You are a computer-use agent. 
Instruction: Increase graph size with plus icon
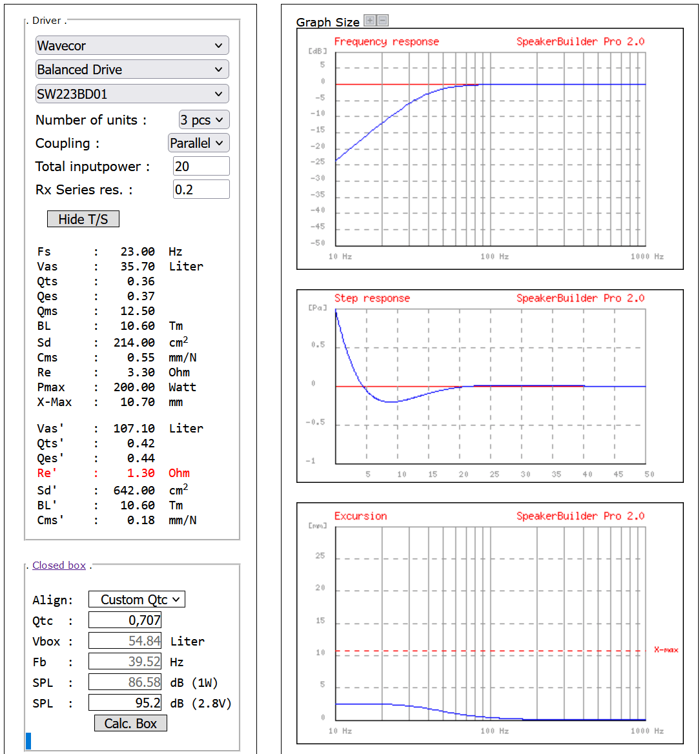369,20
